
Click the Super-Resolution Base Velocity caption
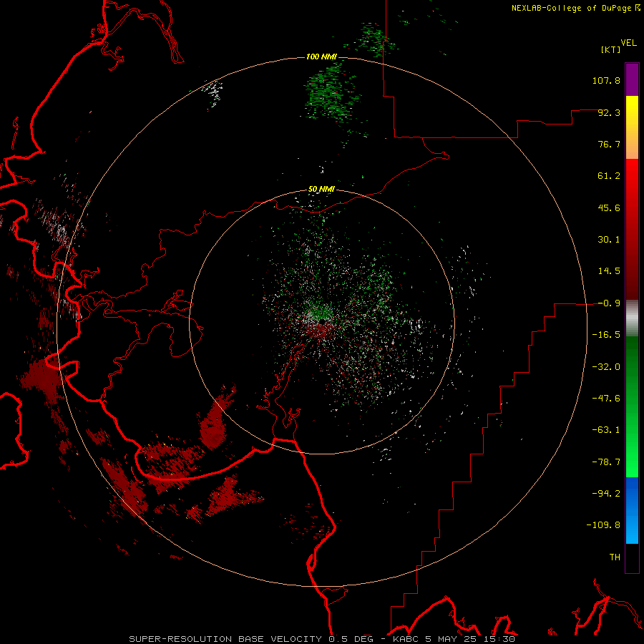(322, 639)
